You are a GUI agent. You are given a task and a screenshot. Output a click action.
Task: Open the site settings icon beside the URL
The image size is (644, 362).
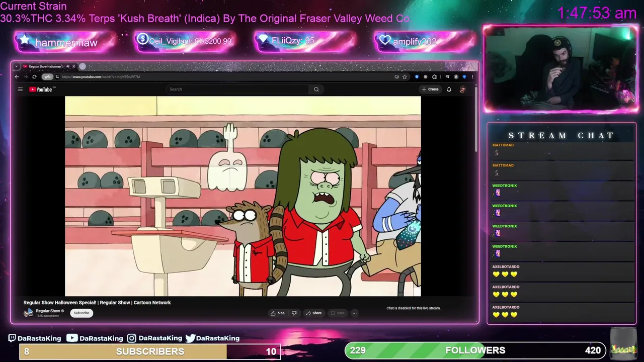(57, 77)
